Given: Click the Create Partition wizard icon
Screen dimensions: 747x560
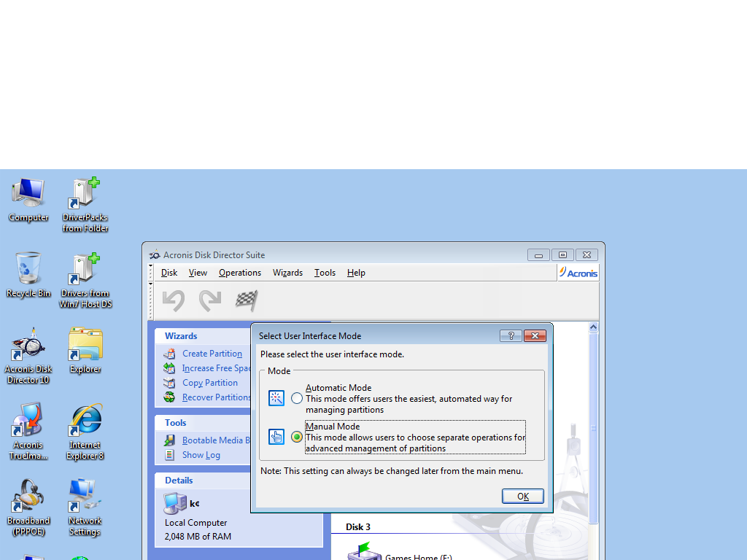Looking at the screenshot, I should [x=169, y=354].
